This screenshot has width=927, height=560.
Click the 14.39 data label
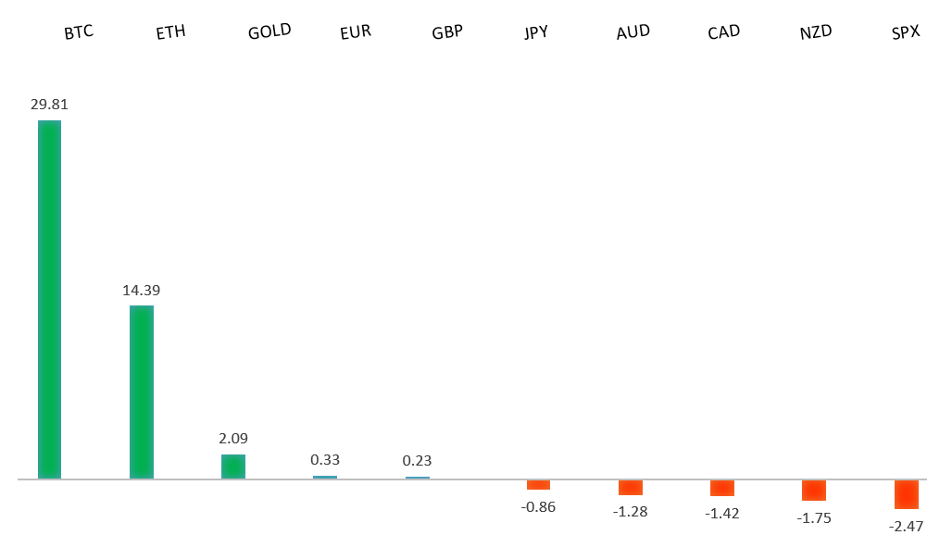pyautogui.click(x=141, y=290)
